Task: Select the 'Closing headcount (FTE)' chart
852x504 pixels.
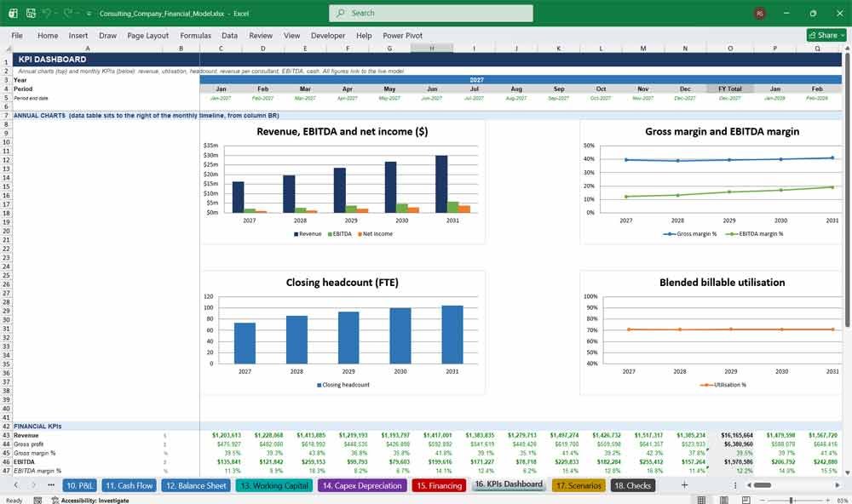Action: 343,332
